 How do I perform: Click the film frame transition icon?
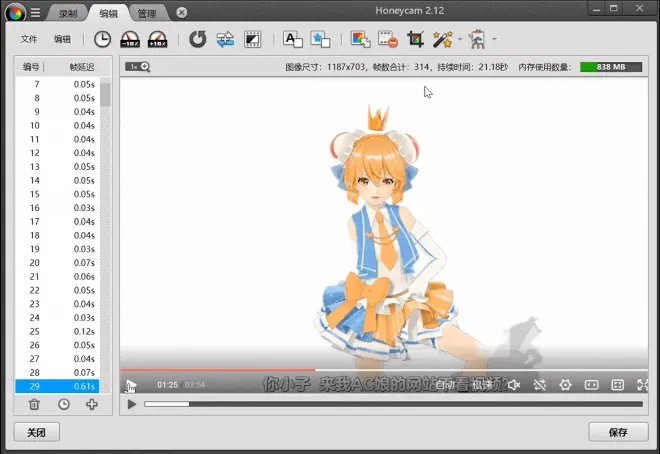[253, 39]
